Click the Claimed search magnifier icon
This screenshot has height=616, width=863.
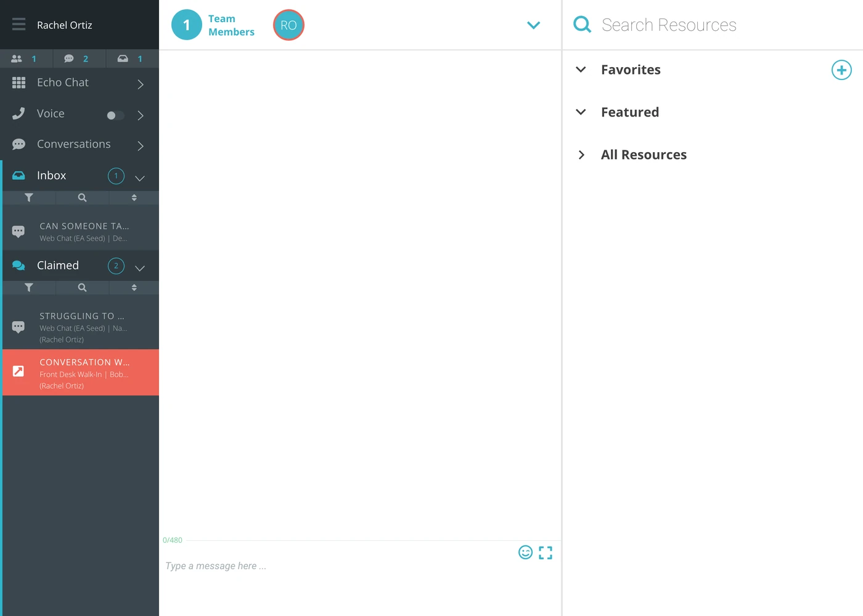pyautogui.click(x=82, y=288)
